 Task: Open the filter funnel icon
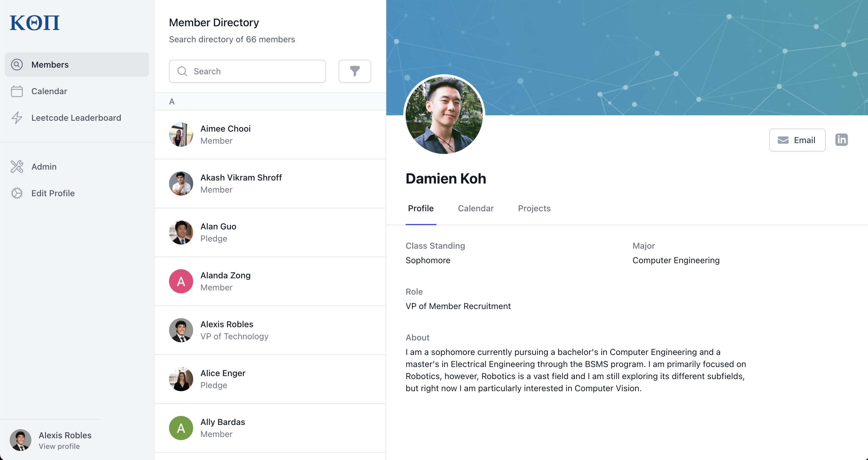[355, 71]
